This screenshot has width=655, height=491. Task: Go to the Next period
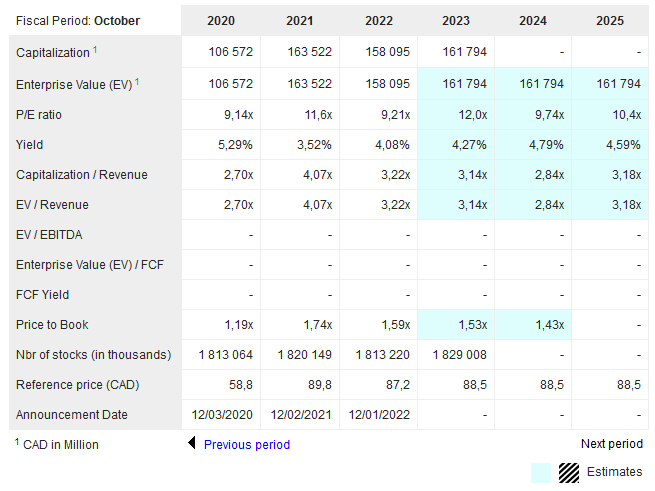pos(611,444)
